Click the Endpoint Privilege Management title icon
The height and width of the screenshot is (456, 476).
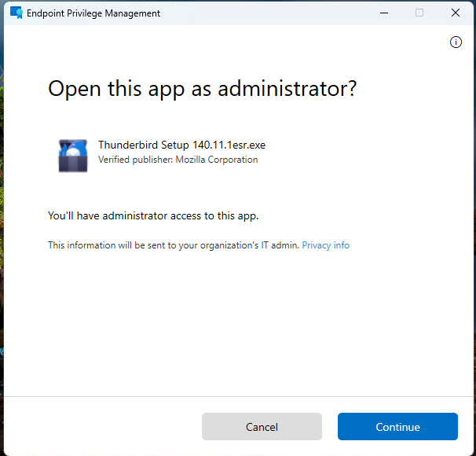[x=16, y=13]
